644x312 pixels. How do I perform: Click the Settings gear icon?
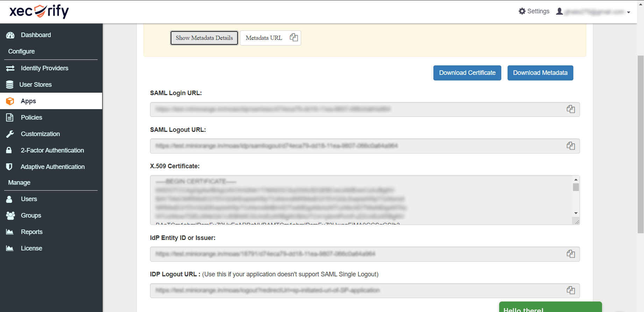[x=522, y=11]
